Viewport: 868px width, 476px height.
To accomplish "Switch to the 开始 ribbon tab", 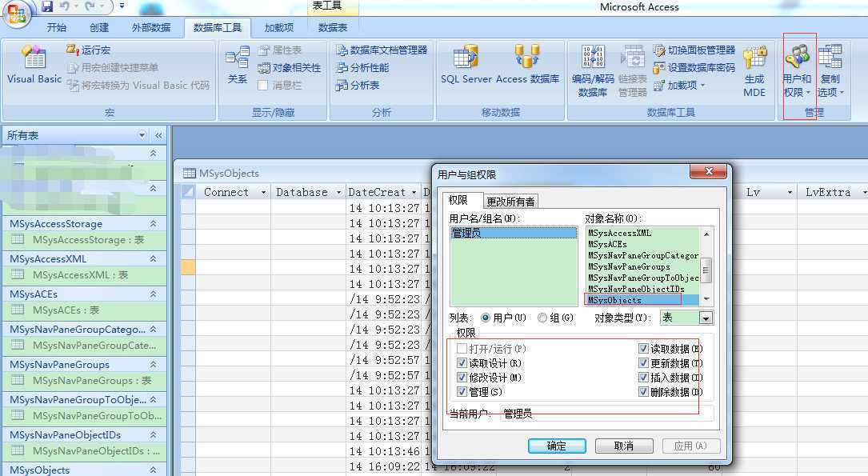I will [x=57, y=28].
